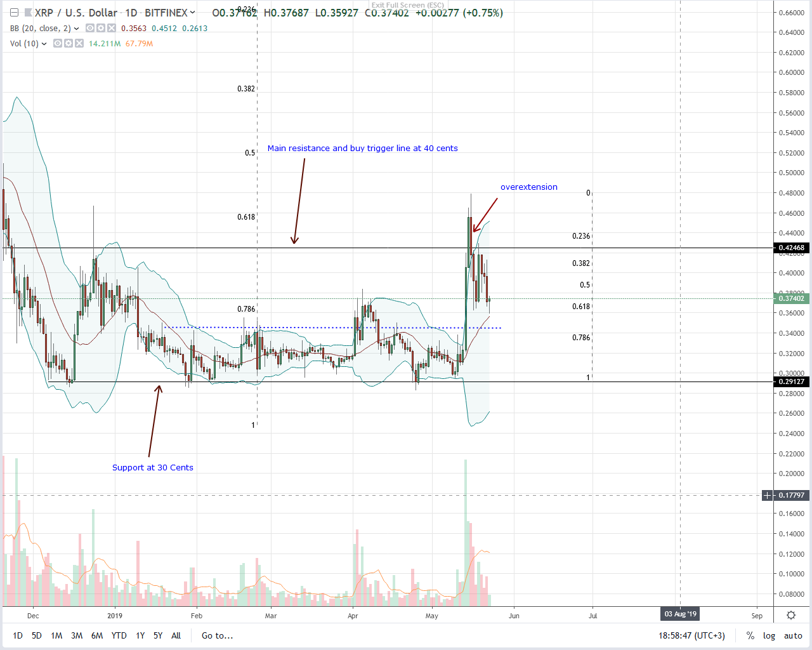Click the BB basis value 0.3563
Image resolution: width=812 pixels, height=650 pixels.
click(x=134, y=29)
